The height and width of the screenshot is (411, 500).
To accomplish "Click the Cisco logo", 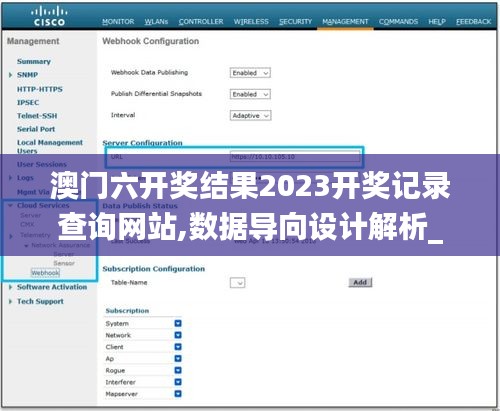I will pos(49,16).
